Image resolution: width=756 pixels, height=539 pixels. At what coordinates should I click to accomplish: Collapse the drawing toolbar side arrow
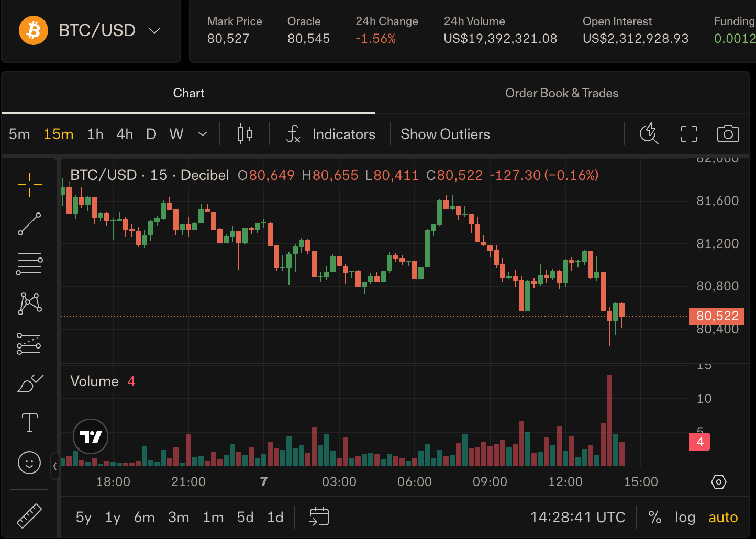55,466
